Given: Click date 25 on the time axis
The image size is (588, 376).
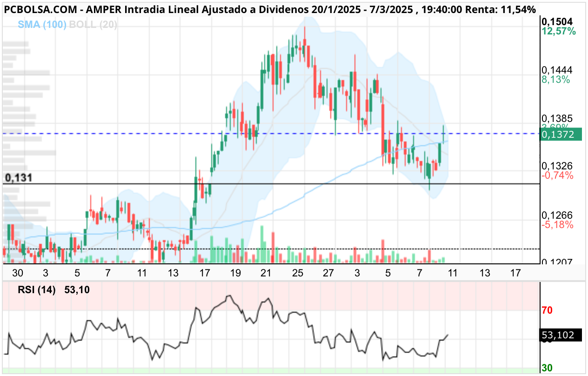Looking at the screenshot, I should [298, 273].
